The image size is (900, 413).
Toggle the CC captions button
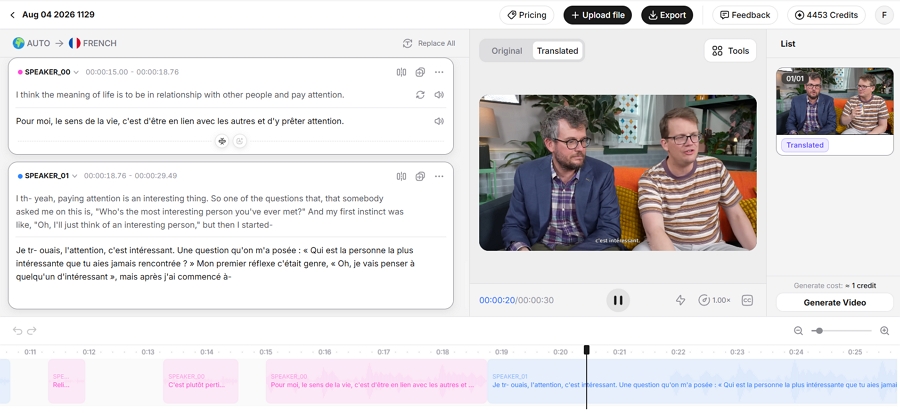point(747,300)
